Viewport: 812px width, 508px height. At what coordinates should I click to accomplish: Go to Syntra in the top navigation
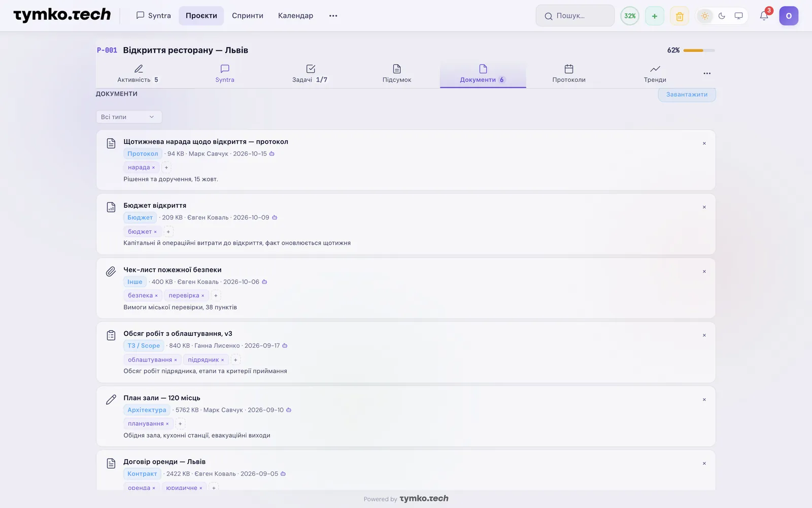[154, 16]
